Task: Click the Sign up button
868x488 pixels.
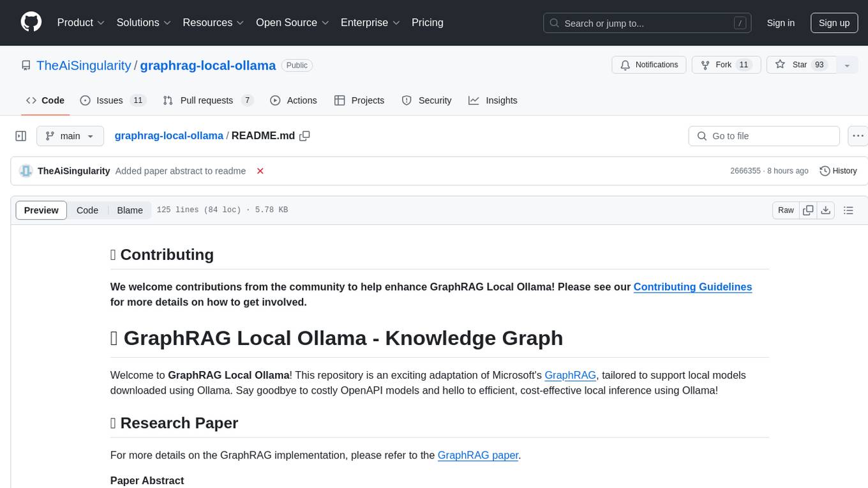Action: coord(834,23)
